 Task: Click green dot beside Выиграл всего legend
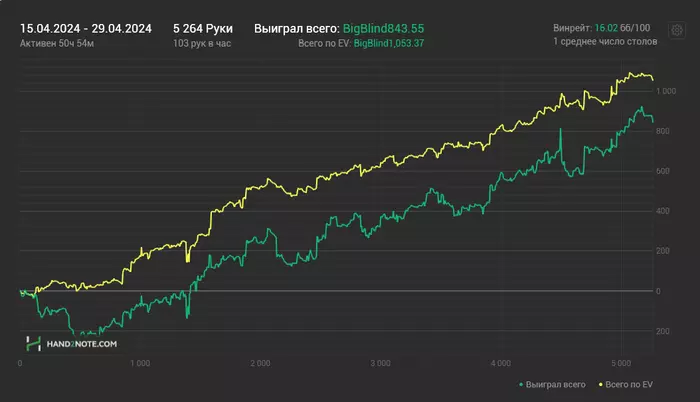pos(522,384)
